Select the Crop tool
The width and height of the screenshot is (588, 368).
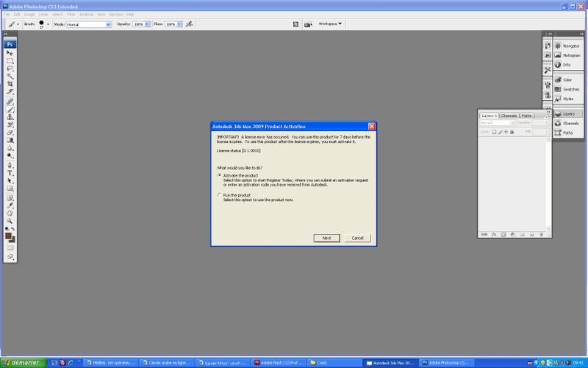click(10, 84)
